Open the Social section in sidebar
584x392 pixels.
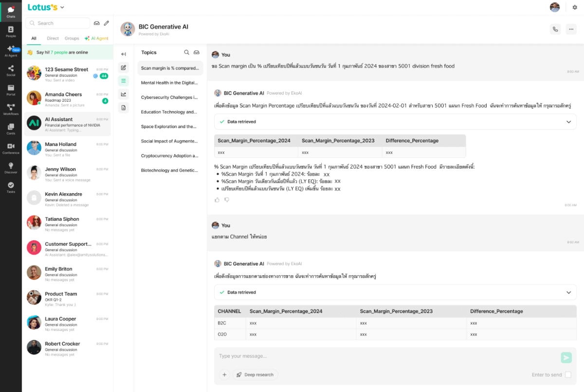click(11, 71)
